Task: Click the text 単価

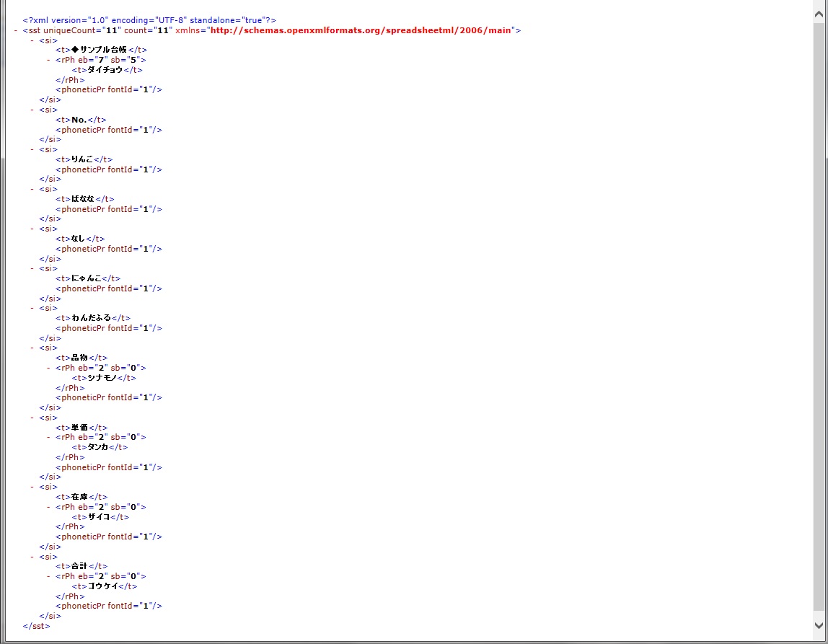Action: tap(79, 428)
